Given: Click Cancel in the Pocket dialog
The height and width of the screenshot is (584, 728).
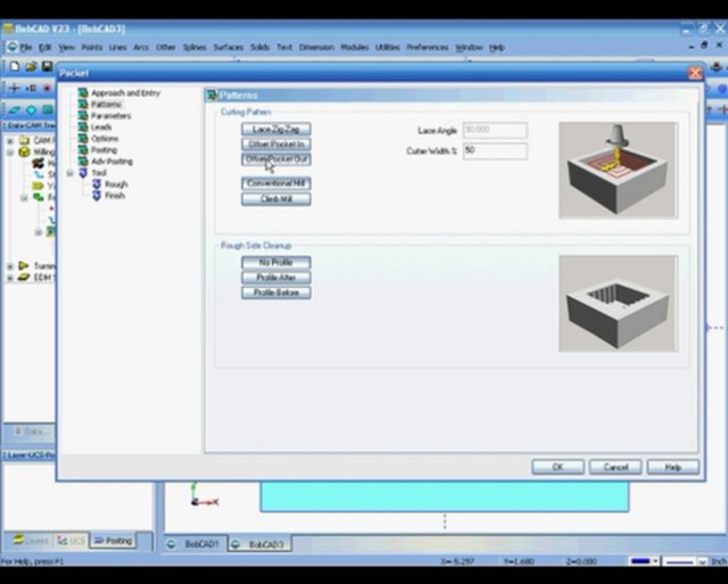Looking at the screenshot, I should pos(615,467).
